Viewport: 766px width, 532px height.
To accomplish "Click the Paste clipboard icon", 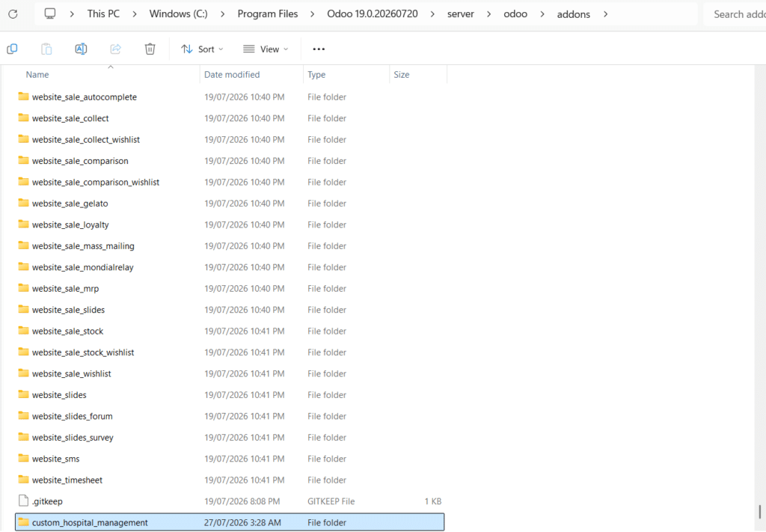I will click(46, 49).
